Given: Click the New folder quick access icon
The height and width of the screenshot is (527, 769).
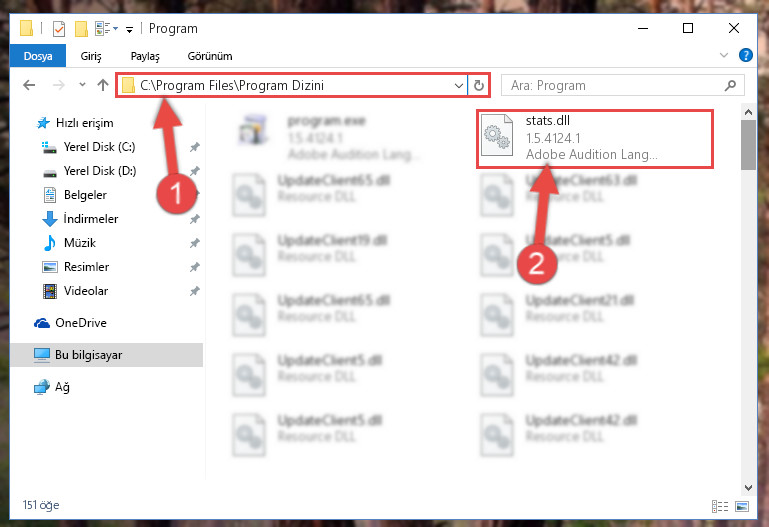Looking at the screenshot, I should point(81,28).
